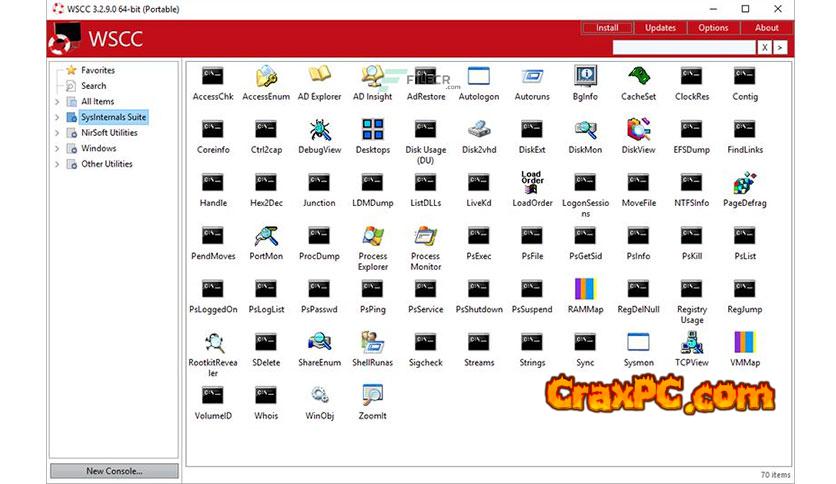Image resolution: width=836 pixels, height=484 pixels.
Task: Open the PageDefrag utility icon
Action: pos(745,183)
